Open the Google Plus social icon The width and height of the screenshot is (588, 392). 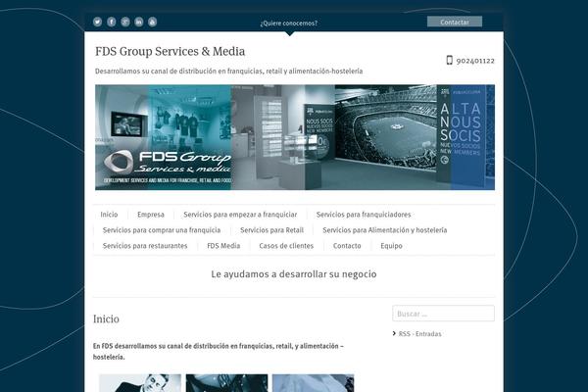point(125,22)
